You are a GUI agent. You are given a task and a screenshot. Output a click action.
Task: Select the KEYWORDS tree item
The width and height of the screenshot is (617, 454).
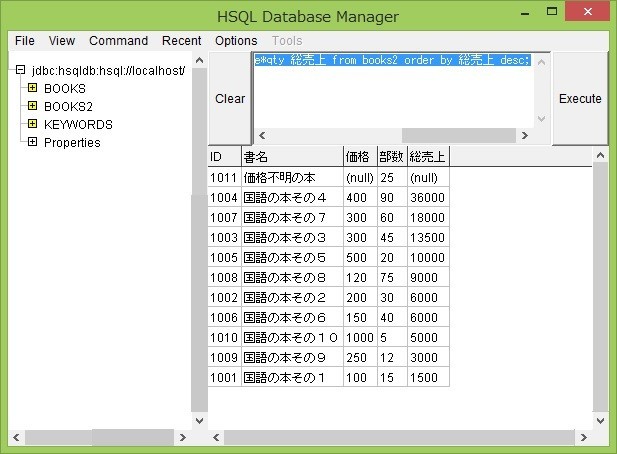pos(78,125)
